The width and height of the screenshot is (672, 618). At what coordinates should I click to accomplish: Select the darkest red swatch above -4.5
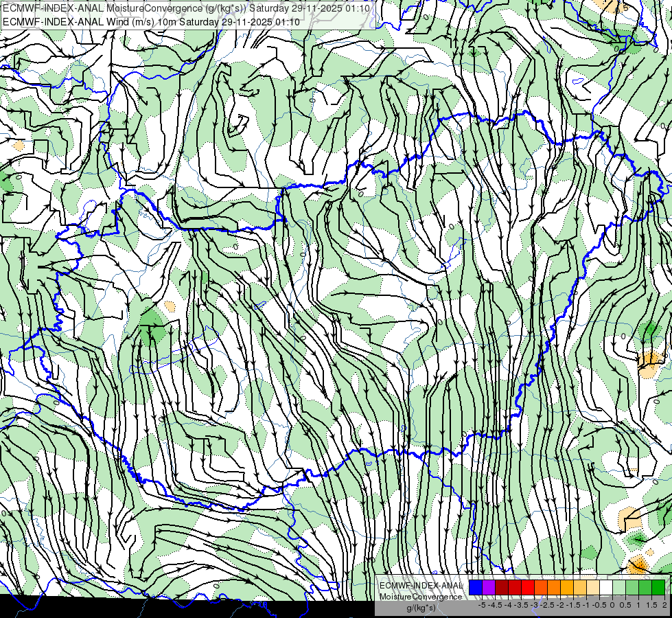click(x=502, y=588)
